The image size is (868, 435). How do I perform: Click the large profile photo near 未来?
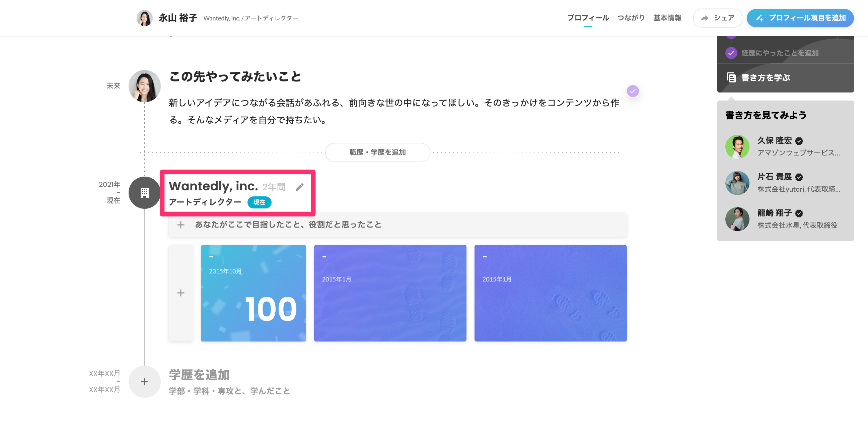coord(145,86)
